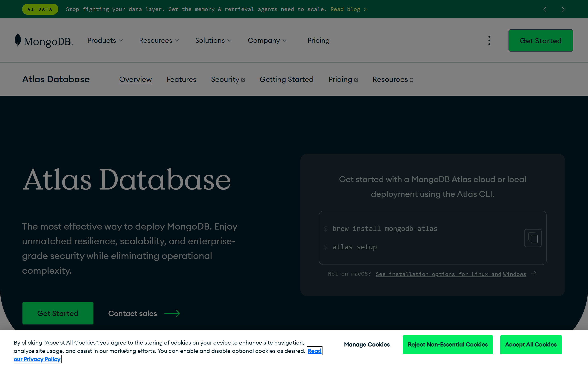This screenshot has height=368, width=588.
Task: Click the header Get Started button
Action: tap(541, 40)
